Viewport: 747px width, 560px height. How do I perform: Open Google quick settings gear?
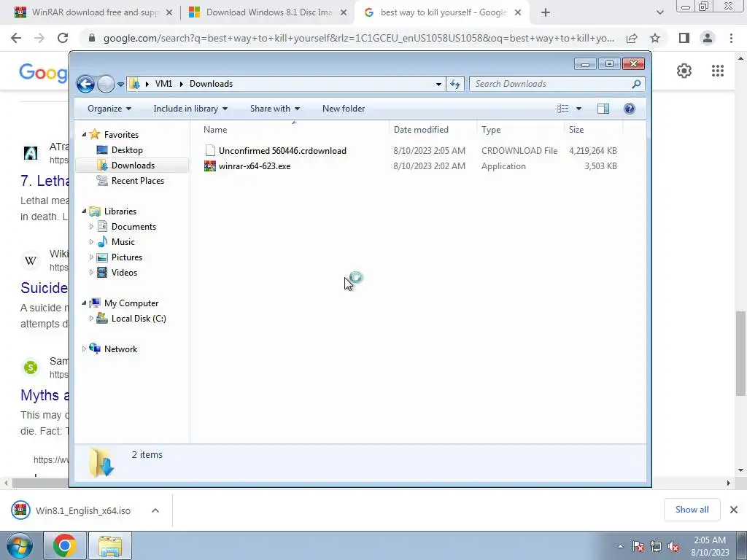(x=684, y=71)
